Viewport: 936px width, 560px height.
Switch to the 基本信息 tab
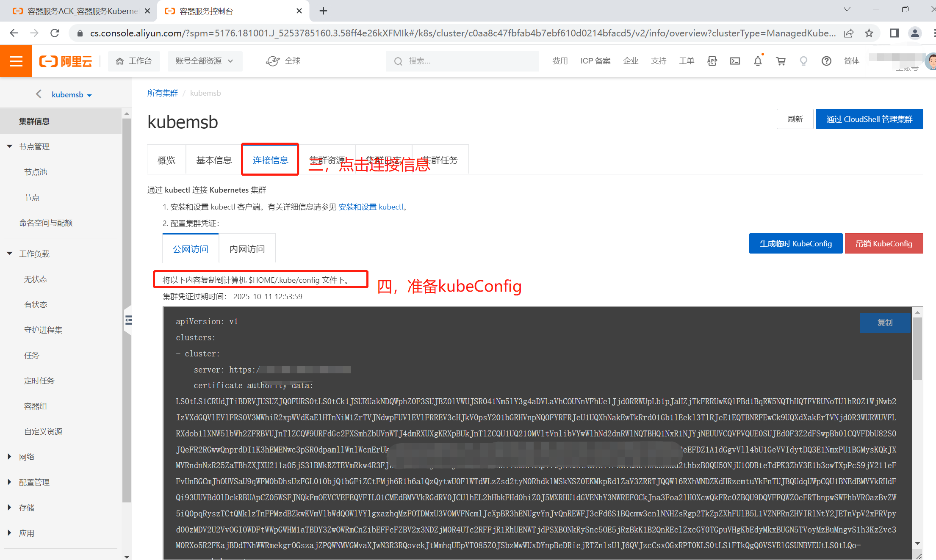point(214,160)
